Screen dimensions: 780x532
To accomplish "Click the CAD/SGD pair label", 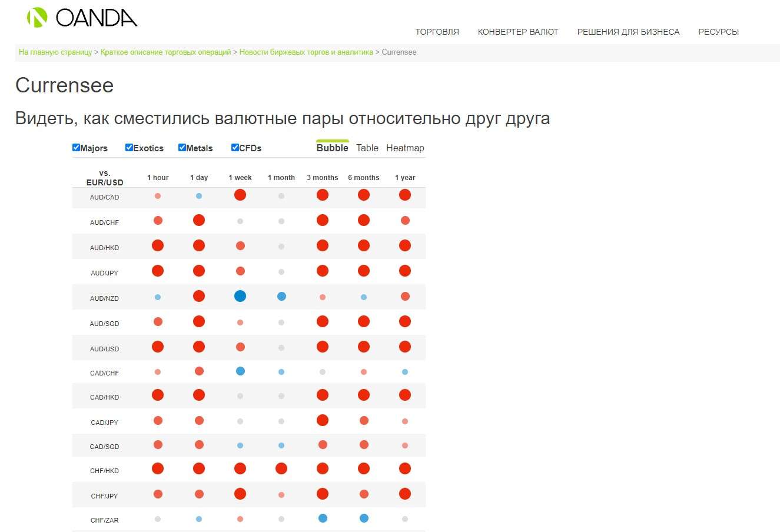I will (x=105, y=447).
